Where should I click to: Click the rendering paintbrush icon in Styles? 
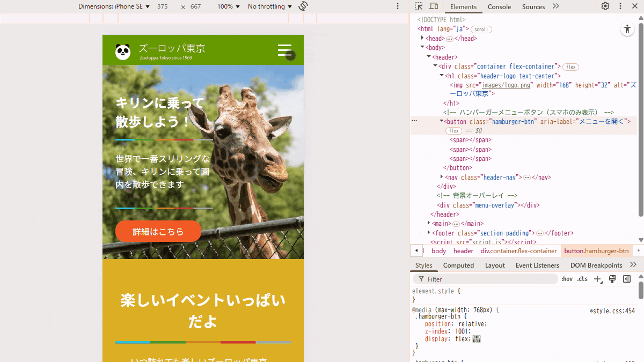coord(612,279)
